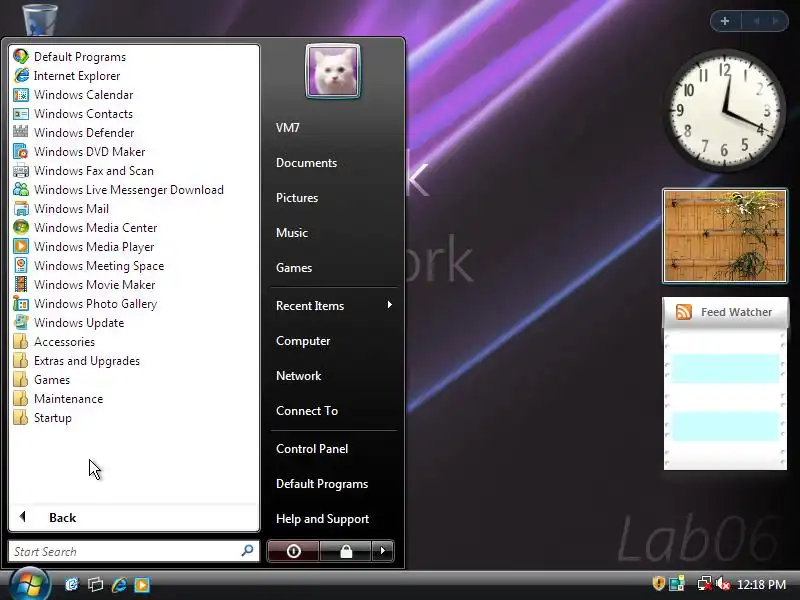The width and height of the screenshot is (800, 600).
Task: Launch Windows Media Player from programs list
Action: pos(21,246)
